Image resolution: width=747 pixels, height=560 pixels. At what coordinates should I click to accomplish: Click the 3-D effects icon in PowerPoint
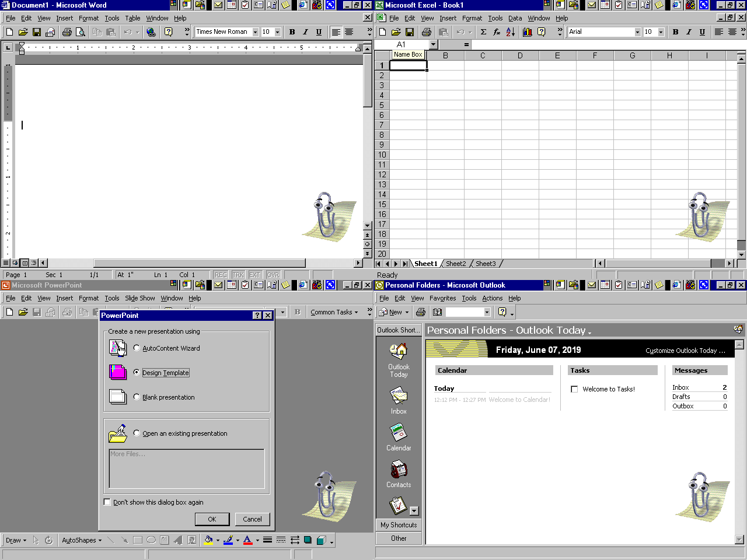pos(321,540)
